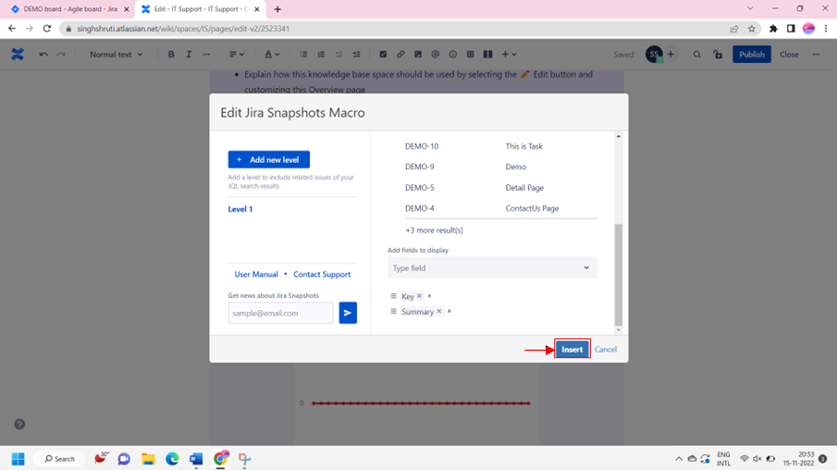Screen dimensions: 837x470
Task: Click Close in the editor toolbar
Action: point(789,54)
